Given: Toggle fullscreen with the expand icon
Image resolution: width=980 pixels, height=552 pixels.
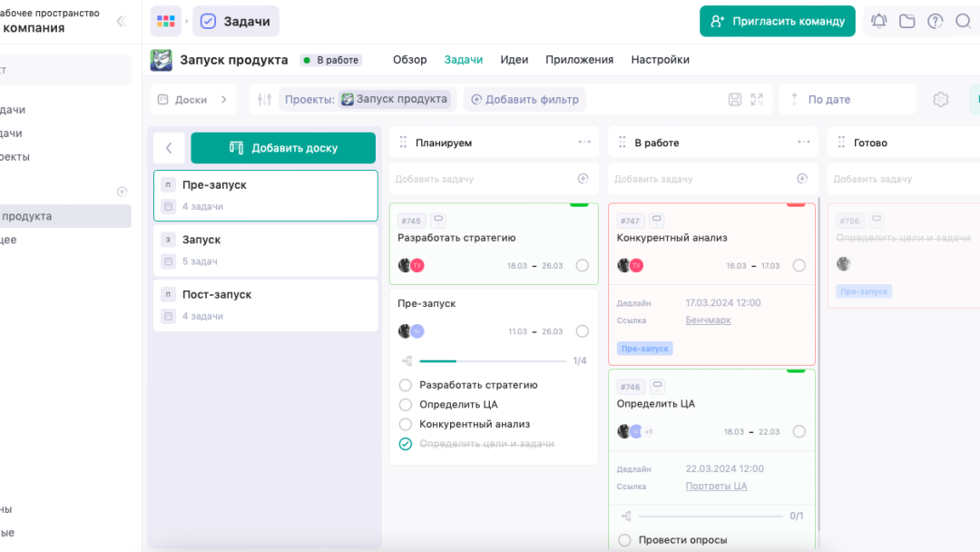Looking at the screenshot, I should point(757,100).
